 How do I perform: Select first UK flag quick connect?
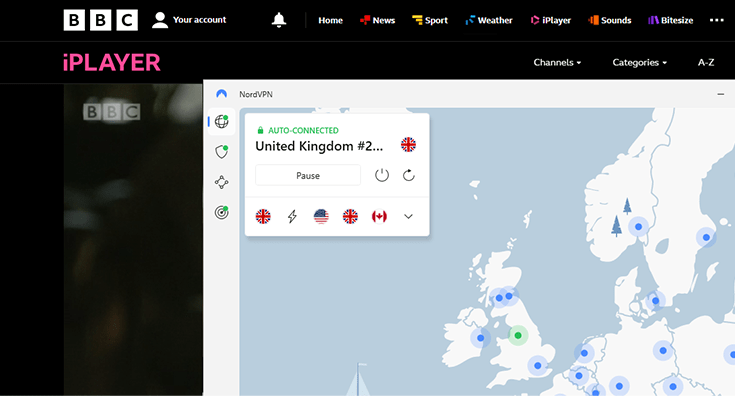(x=263, y=216)
